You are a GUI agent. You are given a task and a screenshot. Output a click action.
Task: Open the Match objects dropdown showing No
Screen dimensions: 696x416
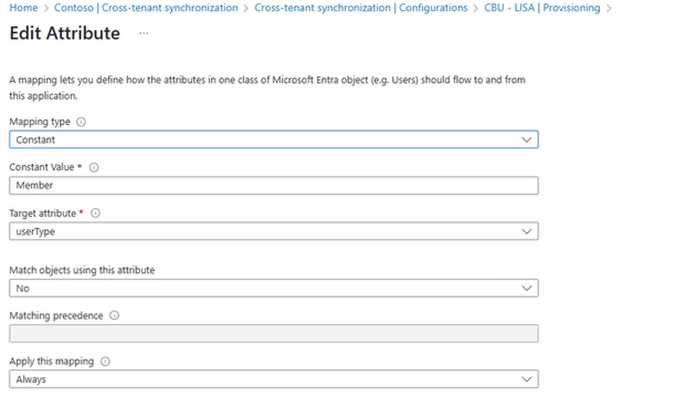(x=272, y=288)
